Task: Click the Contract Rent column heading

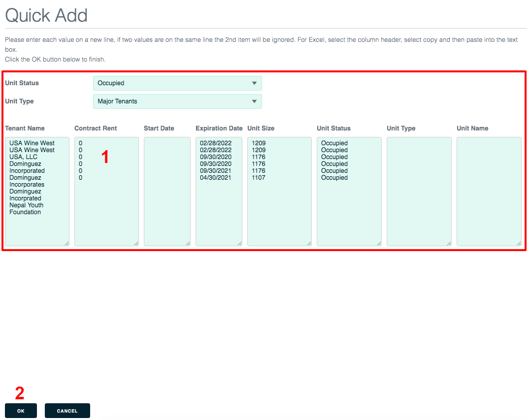Action: tap(96, 129)
